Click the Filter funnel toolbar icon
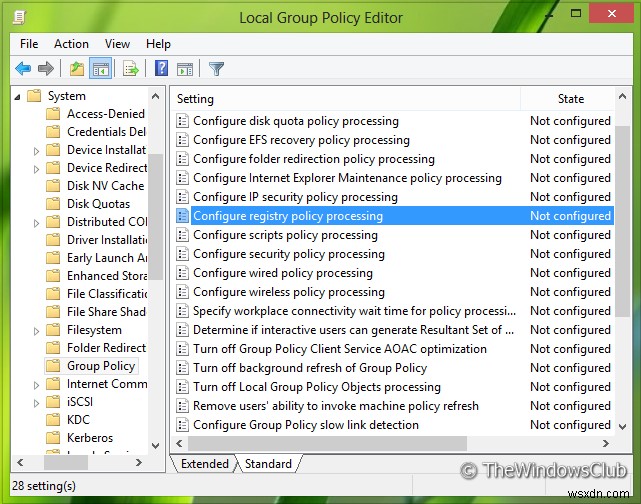The height and width of the screenshot is (504, 641). pyautogui.click(x=216, y=68)
